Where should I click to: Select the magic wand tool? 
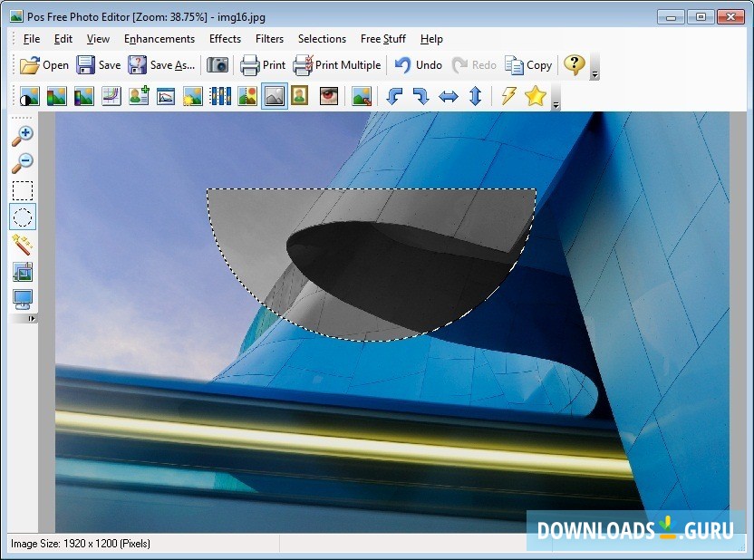pos(23,245)
